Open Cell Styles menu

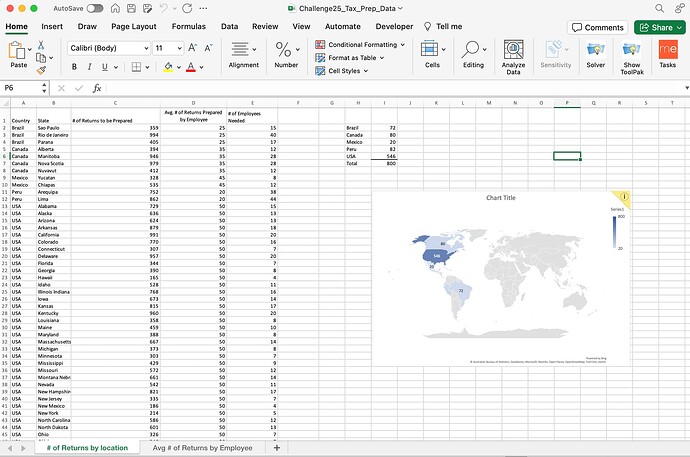click(x=342, y=71)
